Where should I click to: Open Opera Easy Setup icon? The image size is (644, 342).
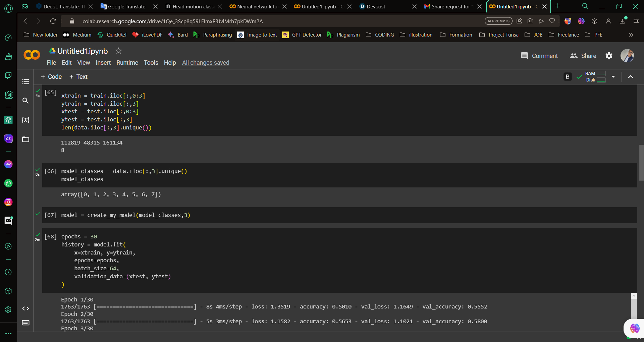(x=636, y=21)
